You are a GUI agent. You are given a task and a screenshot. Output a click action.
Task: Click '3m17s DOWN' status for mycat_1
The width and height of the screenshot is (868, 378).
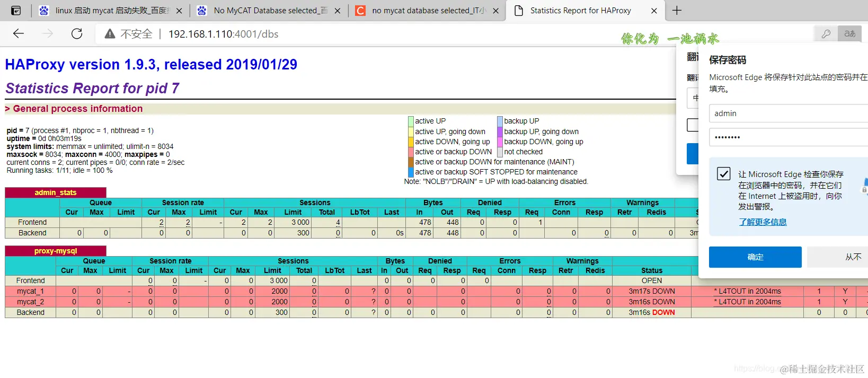(x=652, y=291)
